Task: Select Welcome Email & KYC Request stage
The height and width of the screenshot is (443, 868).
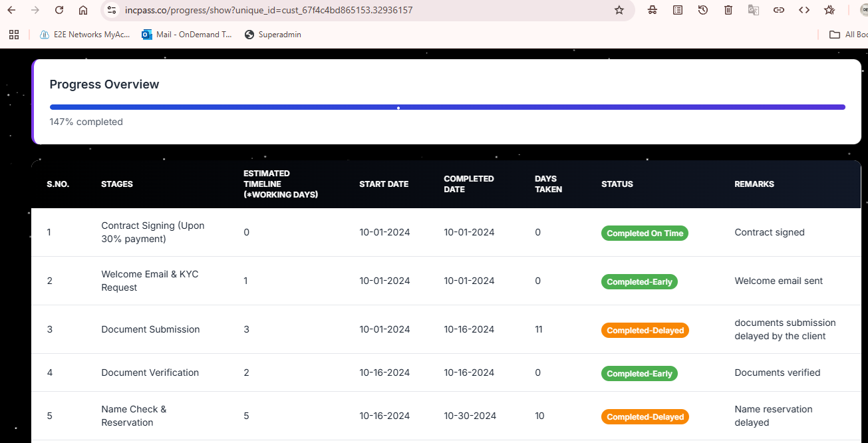Action: (x=150, y=281)
